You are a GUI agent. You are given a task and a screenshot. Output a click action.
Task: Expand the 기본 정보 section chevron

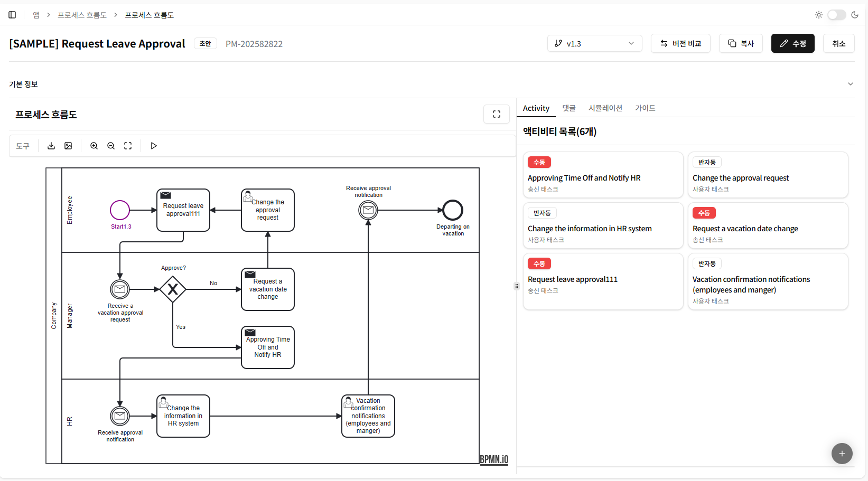coord(850,84)
